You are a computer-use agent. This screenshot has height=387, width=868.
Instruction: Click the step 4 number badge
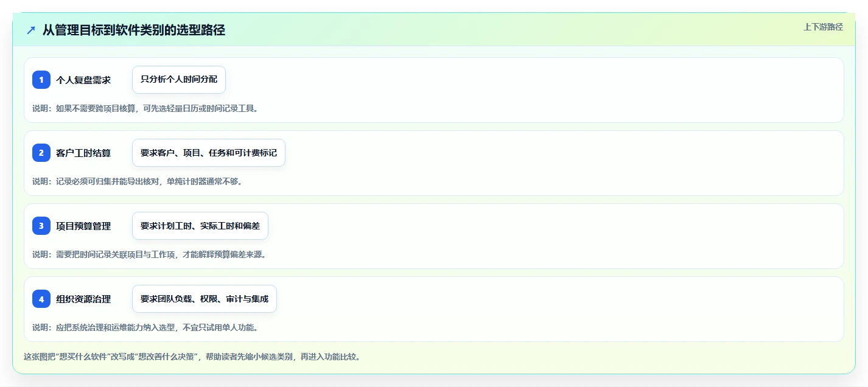pyautogui.click(x=41, y=299)
